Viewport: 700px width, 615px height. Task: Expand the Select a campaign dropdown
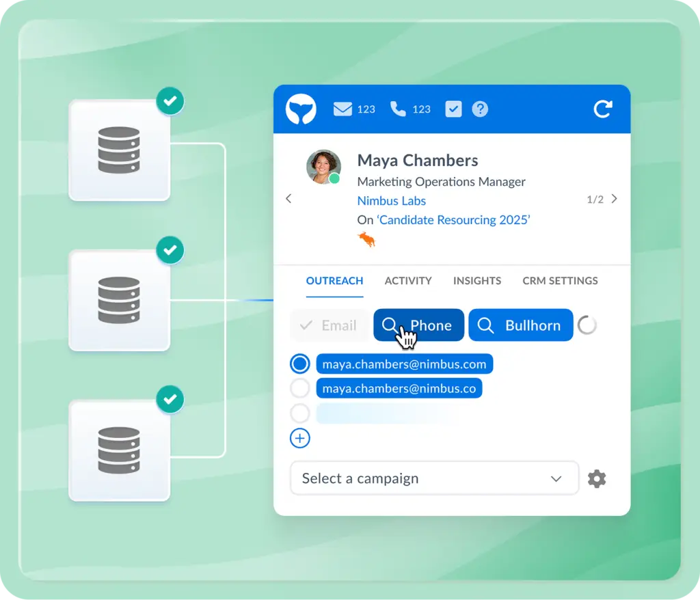(434, 478)
